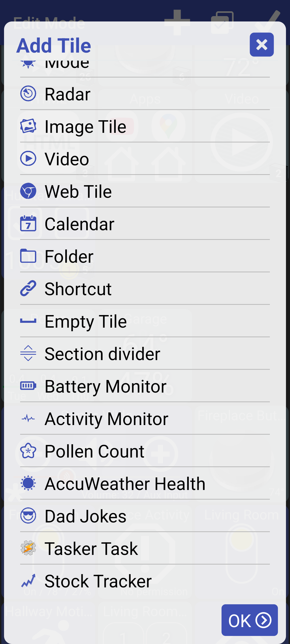This screenshot has height=644, width=290.
Task: Click the Folder icon
Action: (x=28, y=256)
